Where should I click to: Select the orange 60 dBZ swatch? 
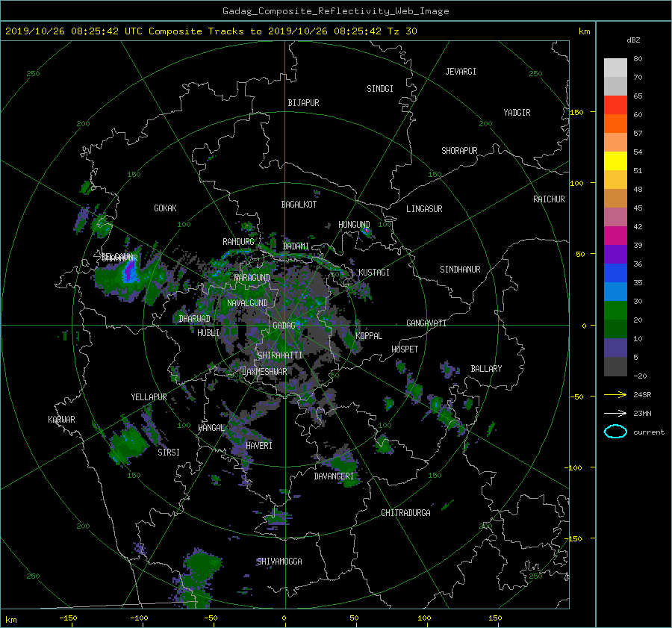tap(615, 123)
